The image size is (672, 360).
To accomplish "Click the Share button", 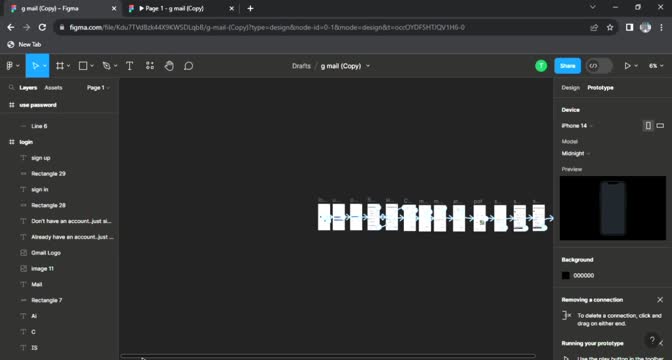I will coord(567,66).
